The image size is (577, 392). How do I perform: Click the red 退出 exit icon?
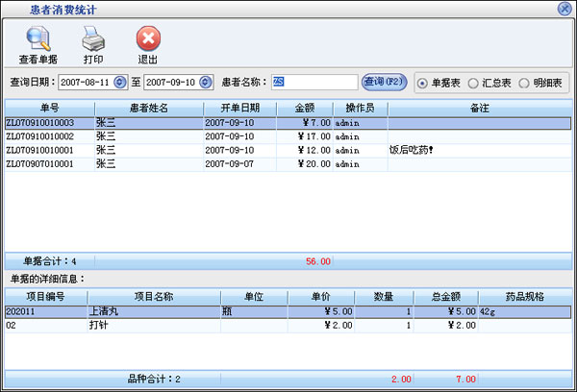pos(148,39)
